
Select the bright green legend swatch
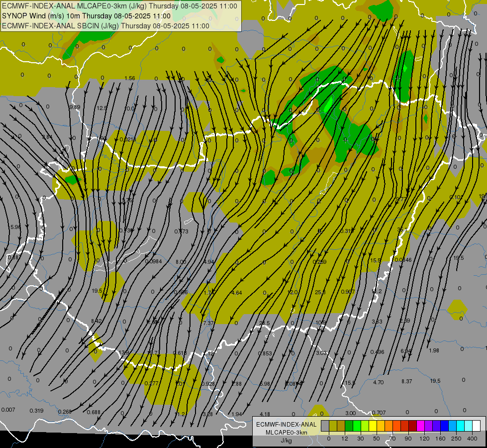[x=357, y=426]
